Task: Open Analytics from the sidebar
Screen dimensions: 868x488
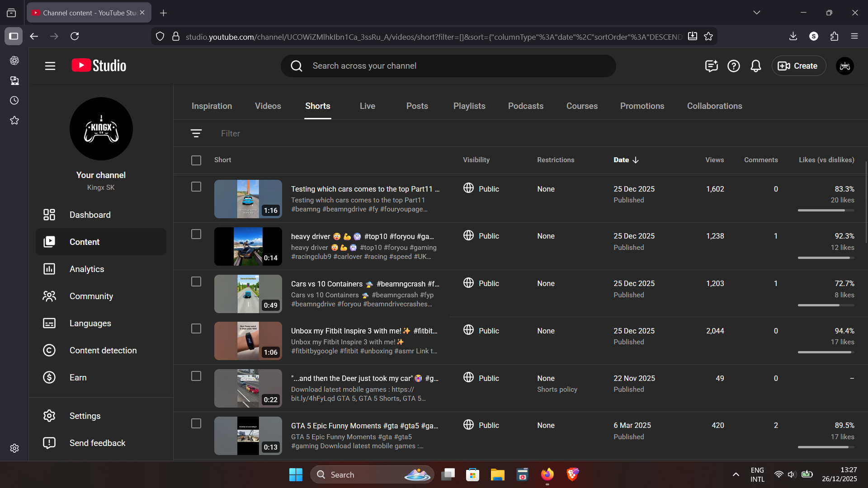Action: pos(87,269)
